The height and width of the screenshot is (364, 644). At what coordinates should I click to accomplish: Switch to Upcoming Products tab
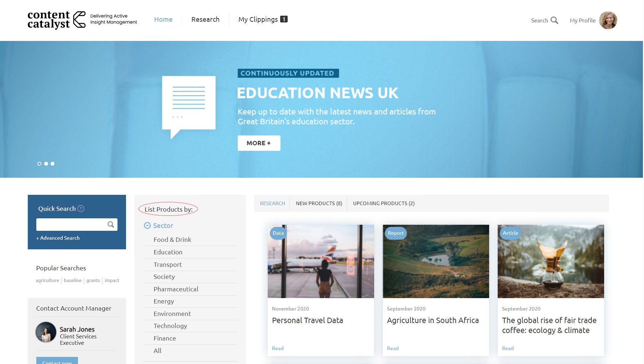[383, 203]
